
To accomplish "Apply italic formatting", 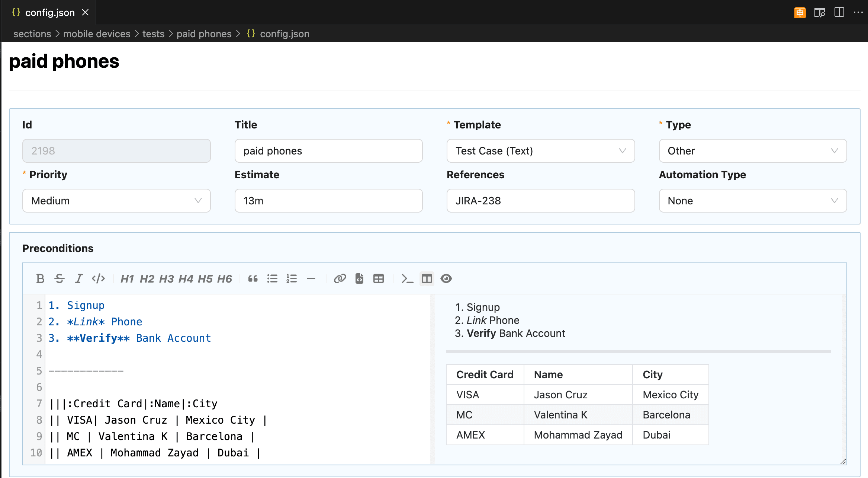I will pyautogui.click(x=78, y=278).
